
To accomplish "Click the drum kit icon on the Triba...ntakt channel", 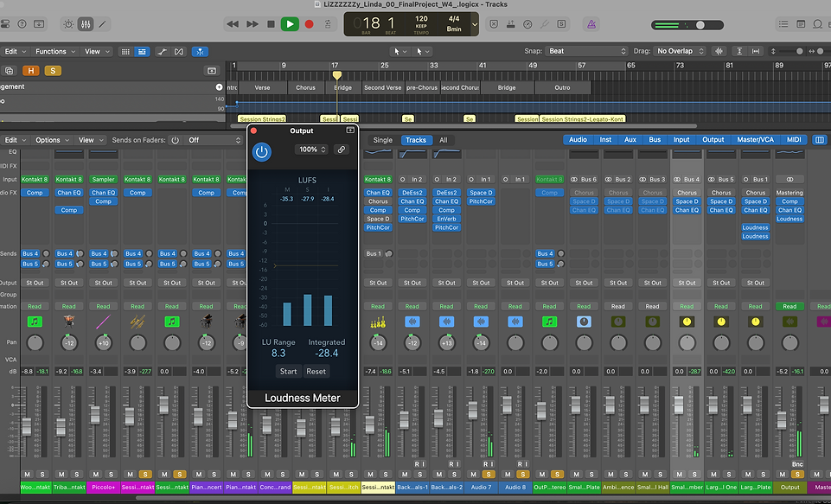I will coord(69,322).
